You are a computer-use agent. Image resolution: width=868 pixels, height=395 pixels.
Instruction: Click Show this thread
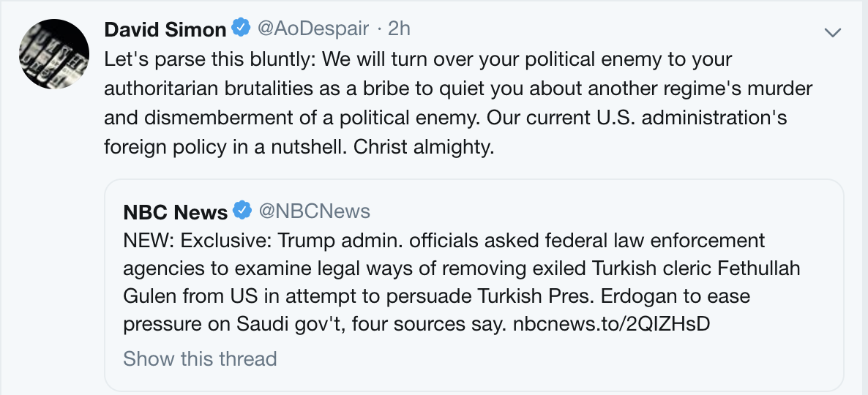click(x=200, y=359)
